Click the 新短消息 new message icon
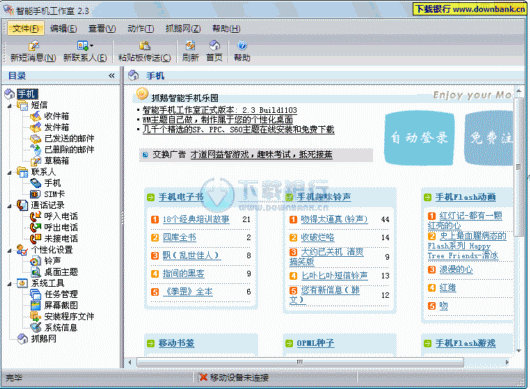 (x=33, y=46)
